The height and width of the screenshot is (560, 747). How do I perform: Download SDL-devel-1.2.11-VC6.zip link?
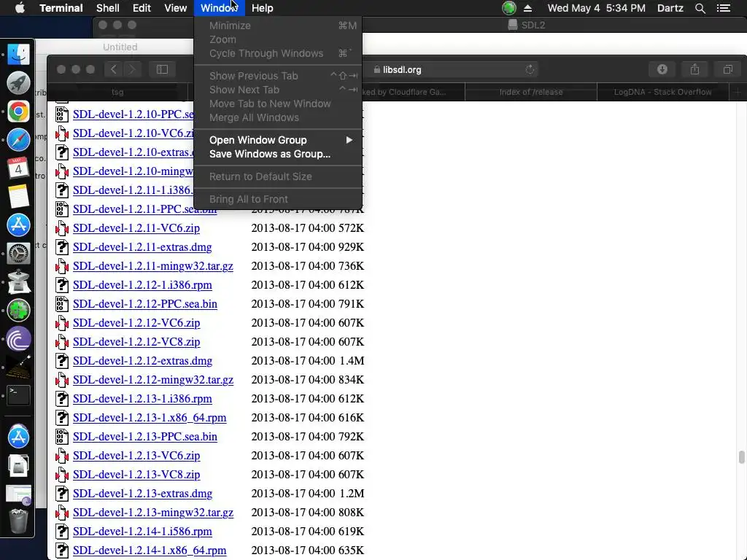click(136, 228)
